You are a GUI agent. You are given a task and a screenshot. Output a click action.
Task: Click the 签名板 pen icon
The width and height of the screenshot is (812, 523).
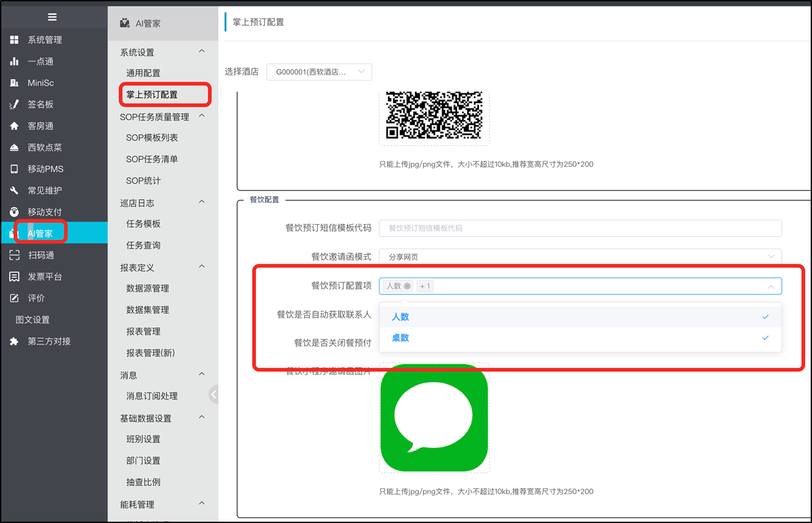pos(14,104)
